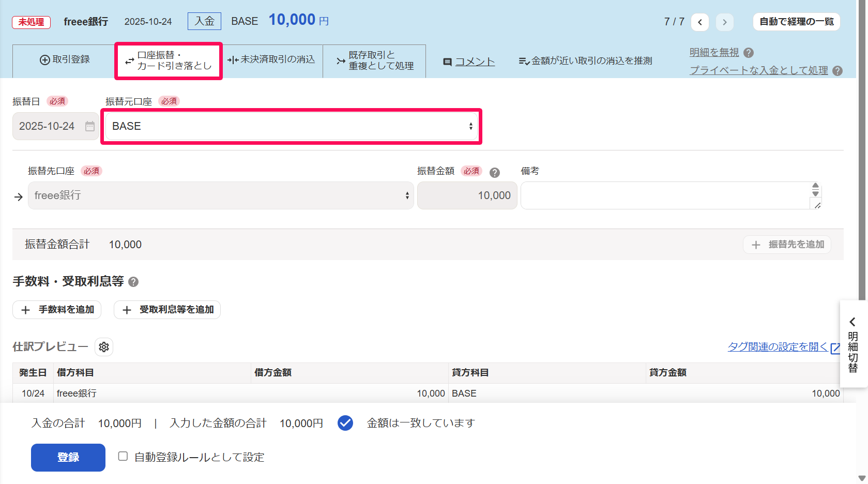868x484 pixels.
Task: Click 手数料を追加 button
Action: click(57, 310)
